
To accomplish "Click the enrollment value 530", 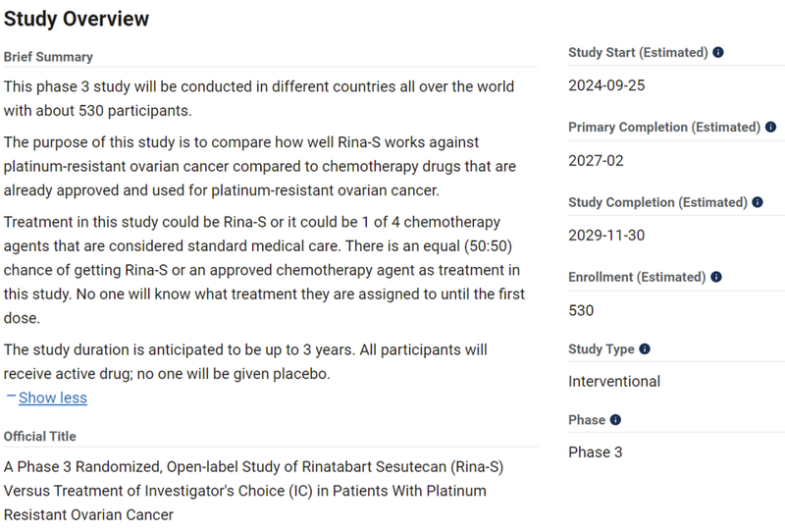I will point(581,310).
